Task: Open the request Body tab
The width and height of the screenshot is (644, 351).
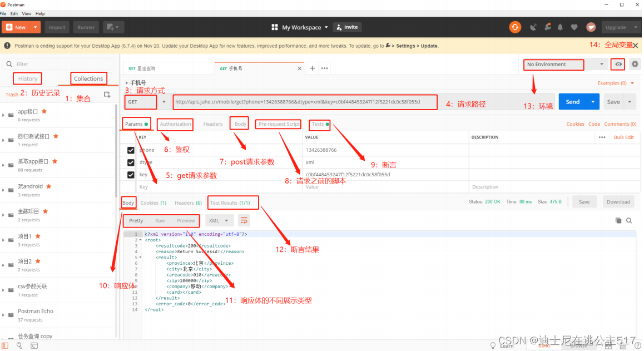Action: (240, 124)
